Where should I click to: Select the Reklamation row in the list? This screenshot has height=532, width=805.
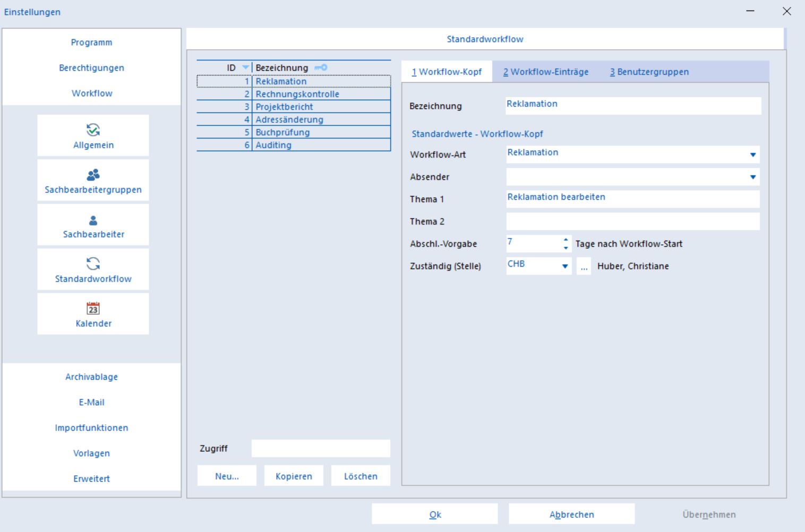(x=294, y=81)
